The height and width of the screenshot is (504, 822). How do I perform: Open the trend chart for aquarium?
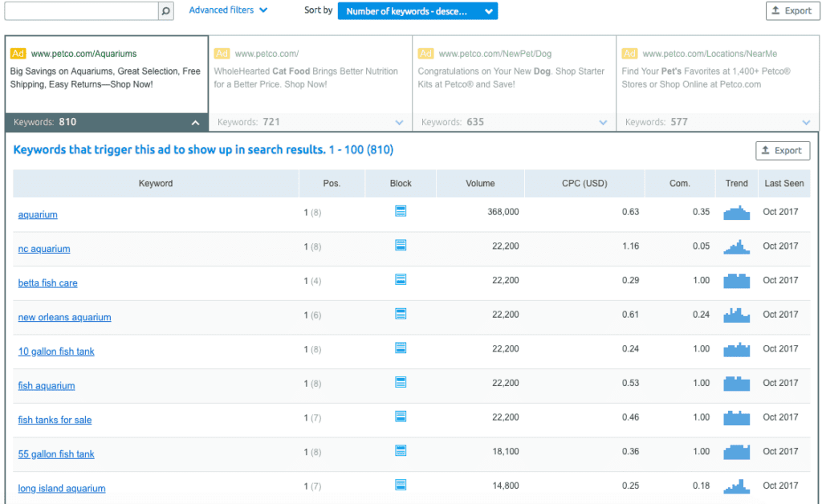pos(737,212)
